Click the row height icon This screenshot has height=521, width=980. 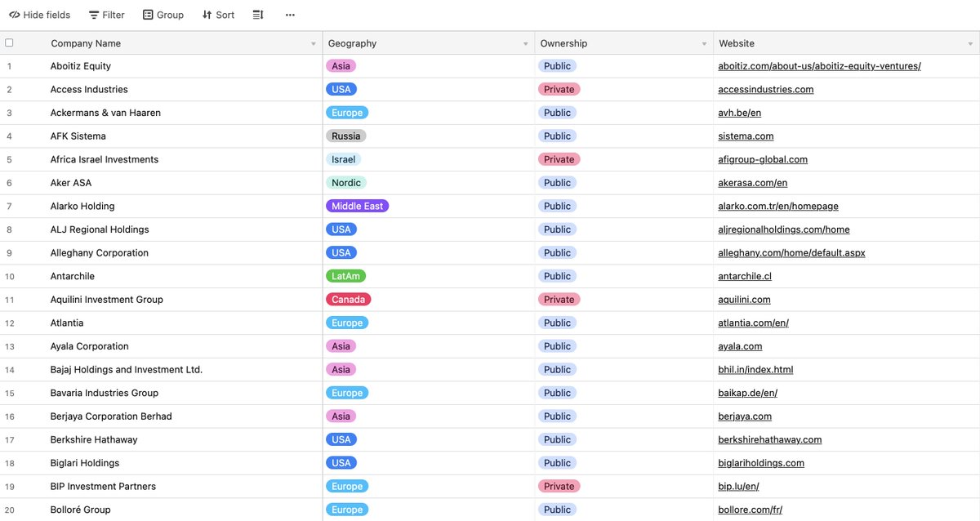pyautogui.click(x=258, y=15)
